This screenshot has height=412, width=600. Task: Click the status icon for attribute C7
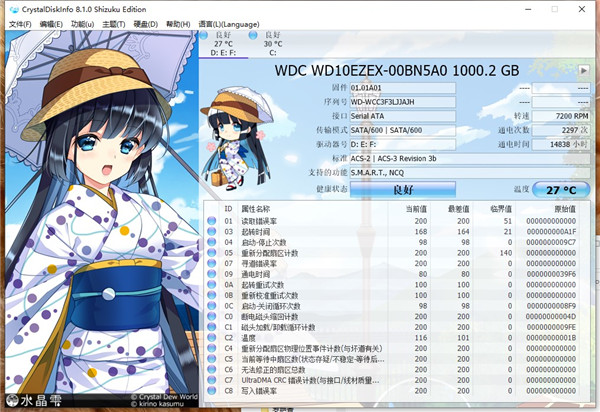click(212, 380)
